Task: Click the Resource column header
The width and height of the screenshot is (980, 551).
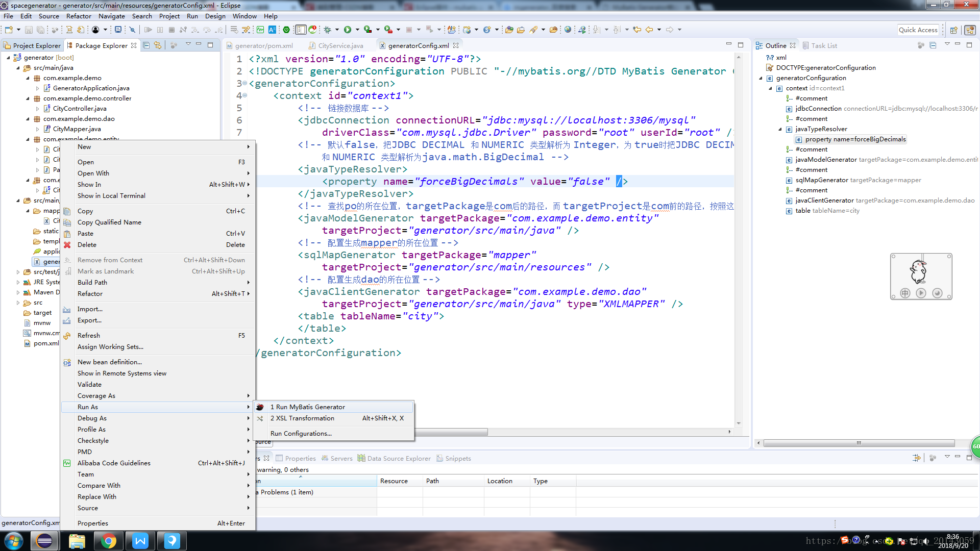Action: (x=400, y=481)
